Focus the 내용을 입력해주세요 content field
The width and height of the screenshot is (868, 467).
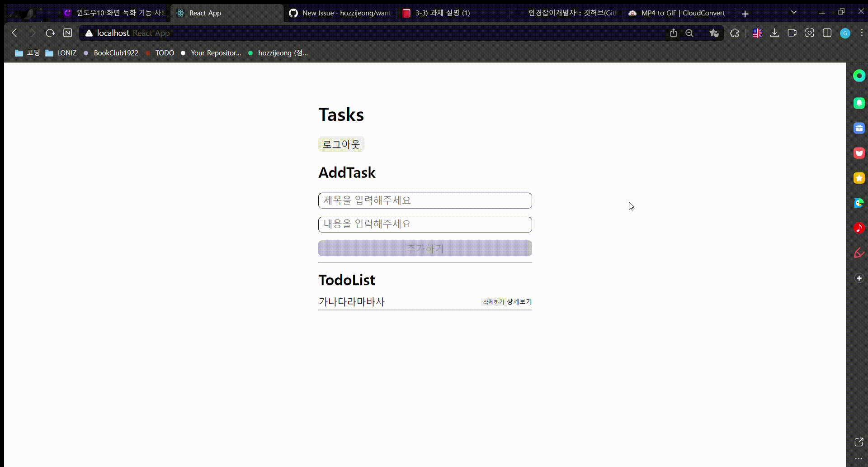pyautogui.click(x=425, y=224)
